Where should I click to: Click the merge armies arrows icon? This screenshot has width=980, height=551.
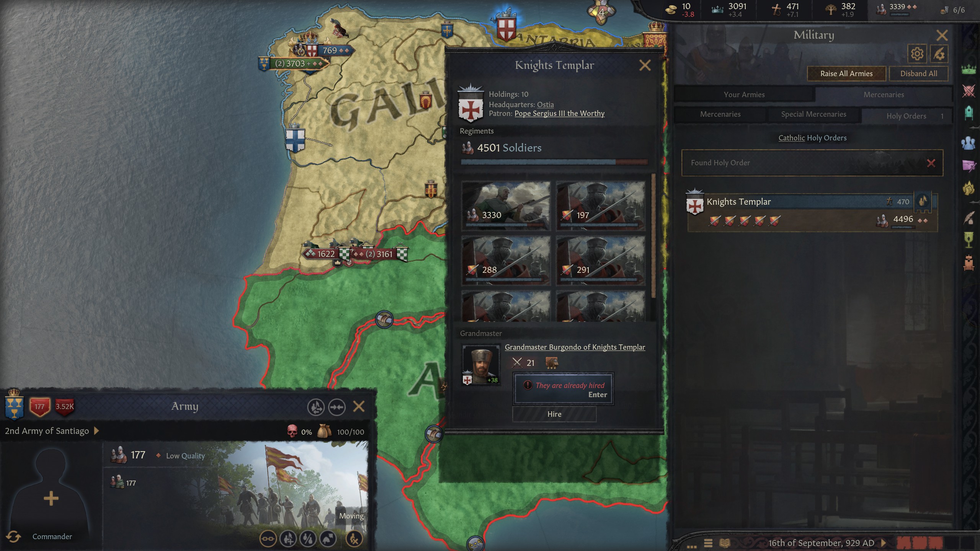click(337, 407)
